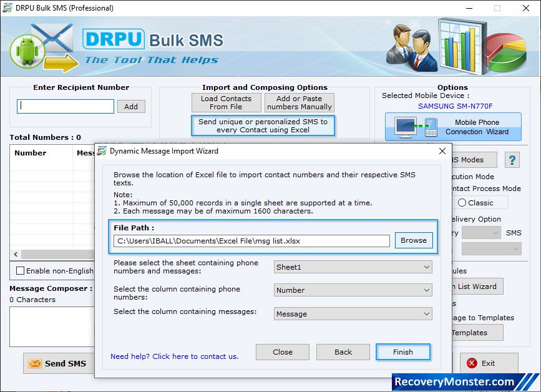Click the red Exit icon
The image size is (541, 392).
(x=472, y=363)
